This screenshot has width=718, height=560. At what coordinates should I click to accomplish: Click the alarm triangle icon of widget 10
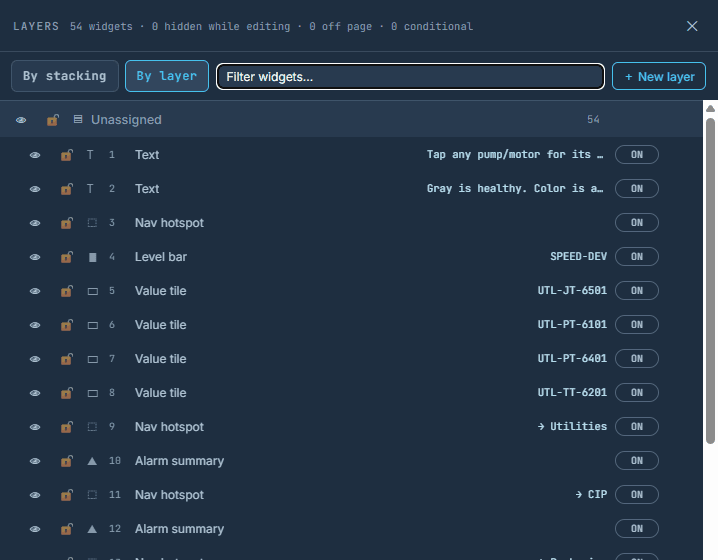point(92,461)
